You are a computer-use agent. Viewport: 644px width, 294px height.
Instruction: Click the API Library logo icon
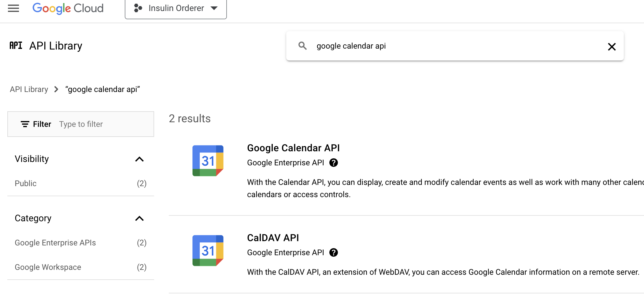click(16, 45)
